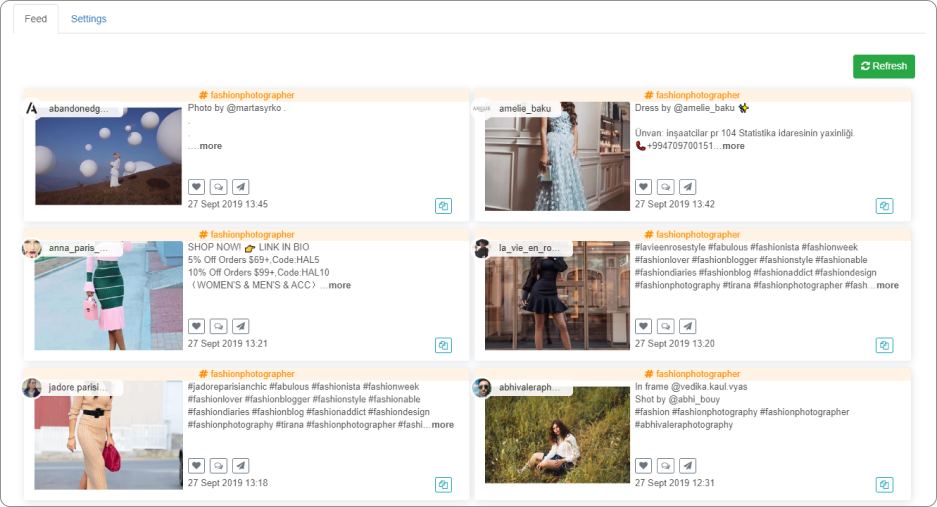Expand the anna_paris_ caption via more
The height and width of the screenshot is (507, 937).
tap(339, 285)
